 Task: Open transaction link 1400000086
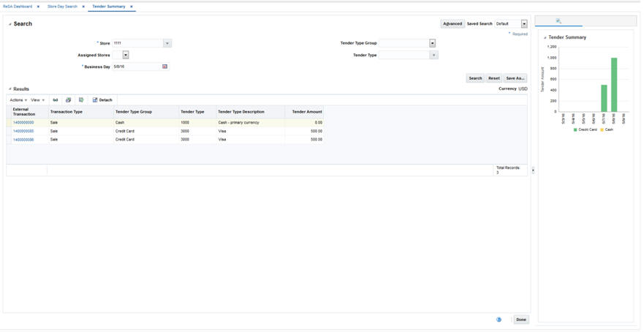tap(23, 140)
